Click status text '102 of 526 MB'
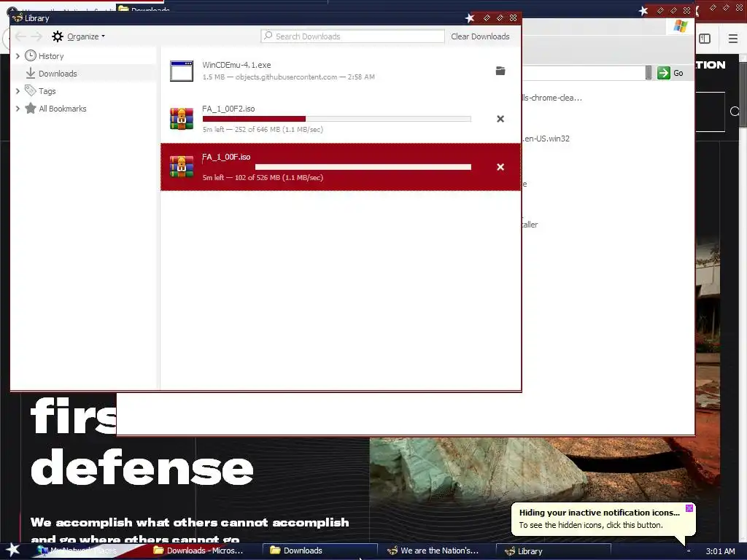 pos(258,178)
